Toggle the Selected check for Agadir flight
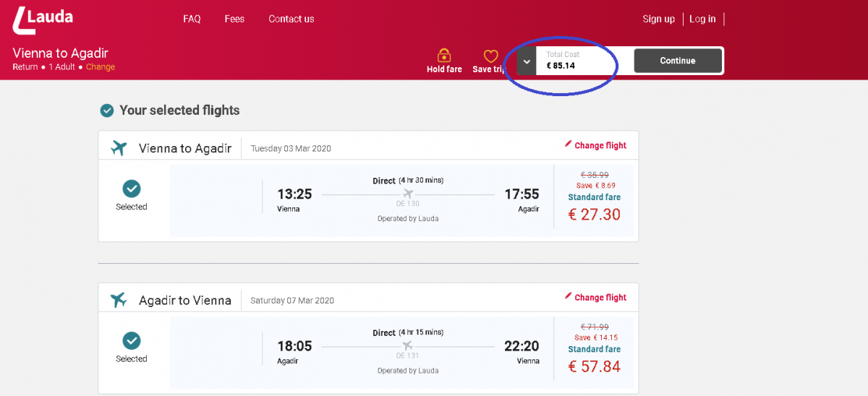The height and width of the screenshot is (396, 868). tap(131, 340)
